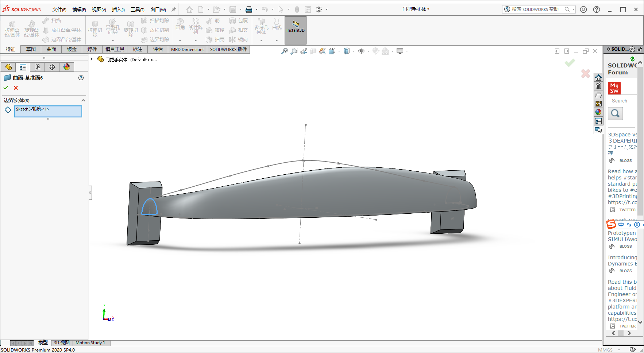Click the forum search magnifier button
The image size is (644, 353).
pyautogui.click(x=615, y=113)
